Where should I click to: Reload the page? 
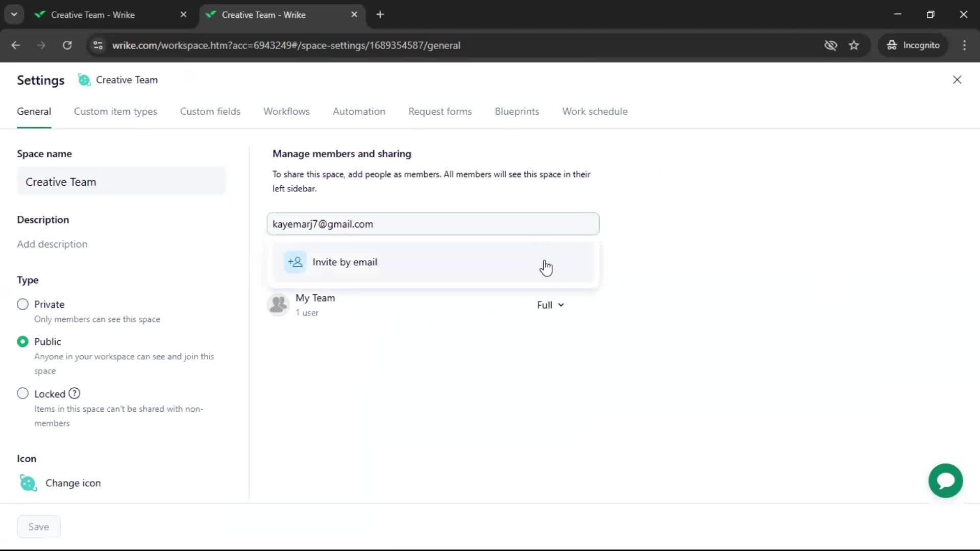click(x=67, y=45)
